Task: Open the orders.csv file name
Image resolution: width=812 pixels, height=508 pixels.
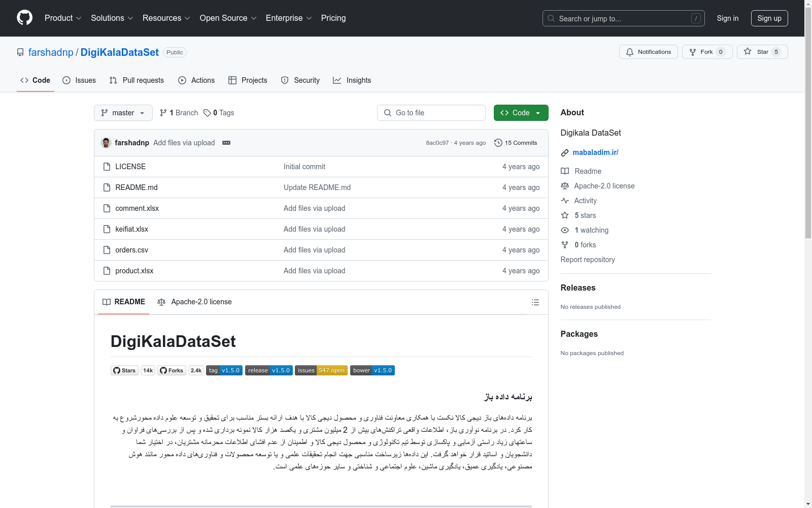Action: 132,250
